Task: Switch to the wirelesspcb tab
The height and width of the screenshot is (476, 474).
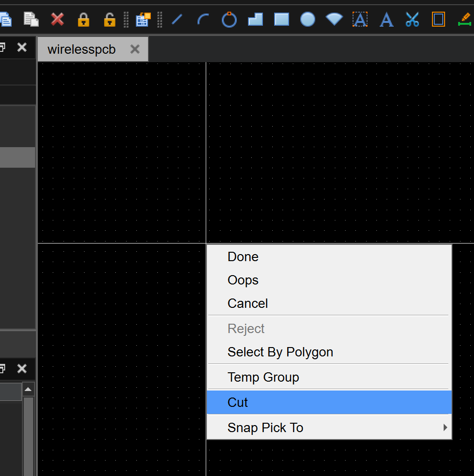Action: click(x=82, y=50)
